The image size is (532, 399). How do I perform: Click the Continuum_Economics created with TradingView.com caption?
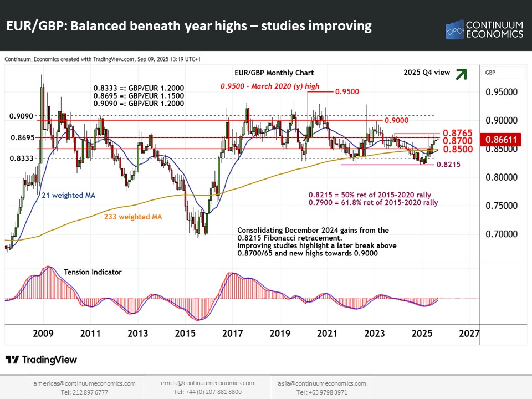click(103, 59)
